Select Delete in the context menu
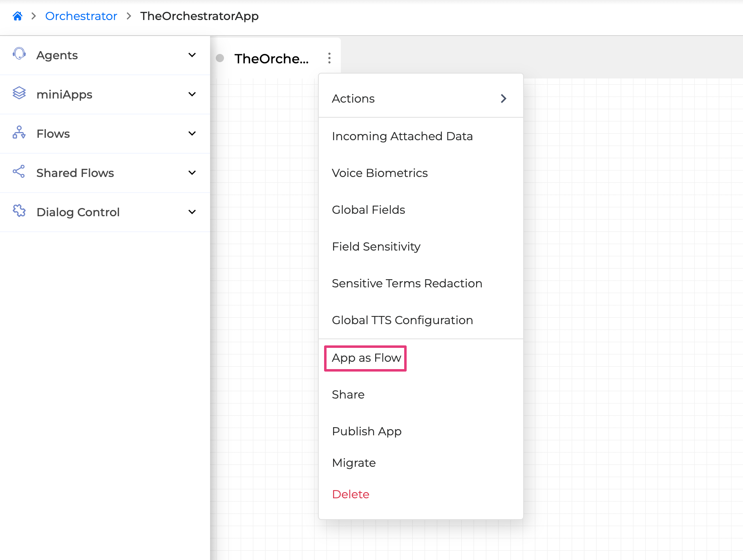This screenshot has height=560, width=743. coord(351,494)
